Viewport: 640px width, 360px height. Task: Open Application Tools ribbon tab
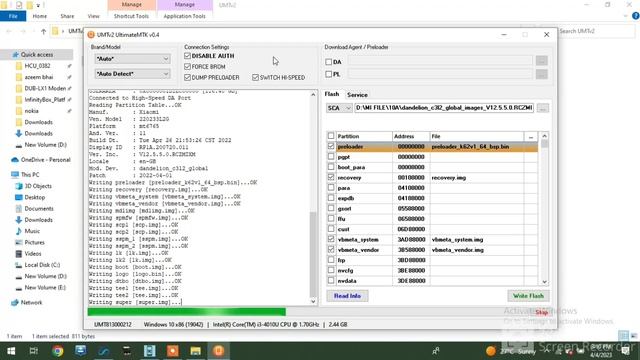pos(184,16)
